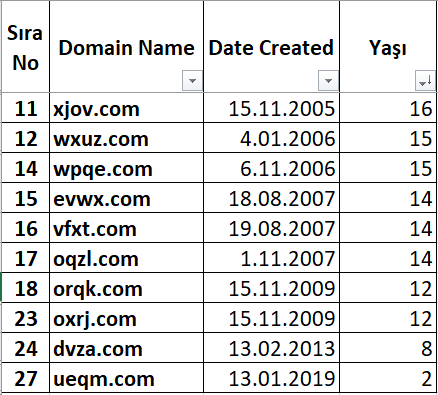Click the ueqm.com cell
The width and height of the screenshot is (438, 395).
pos(126,378)
